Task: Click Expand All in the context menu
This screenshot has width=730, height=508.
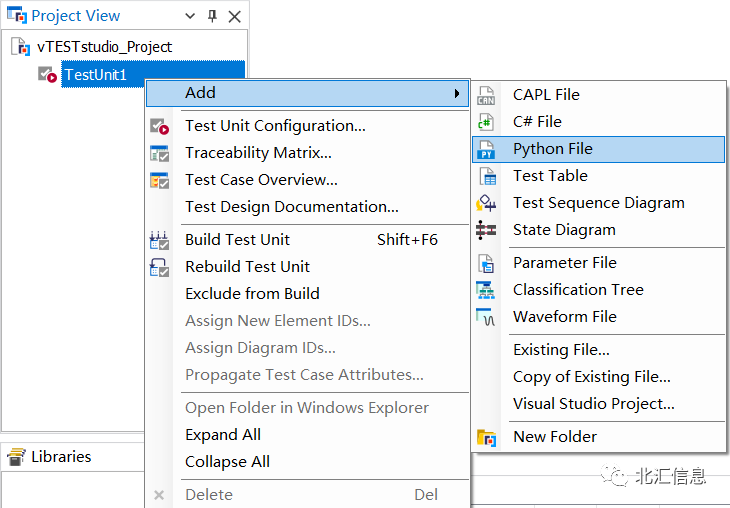Action: click(223, 435)
